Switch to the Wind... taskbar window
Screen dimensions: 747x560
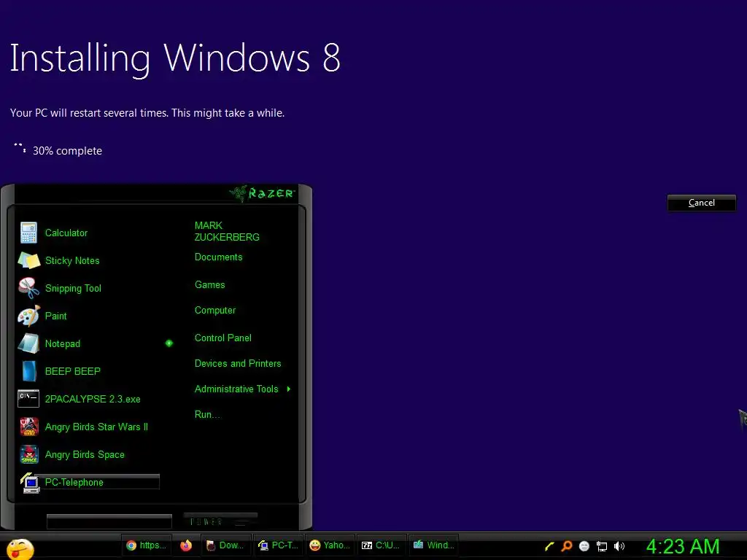pos(433,545)
